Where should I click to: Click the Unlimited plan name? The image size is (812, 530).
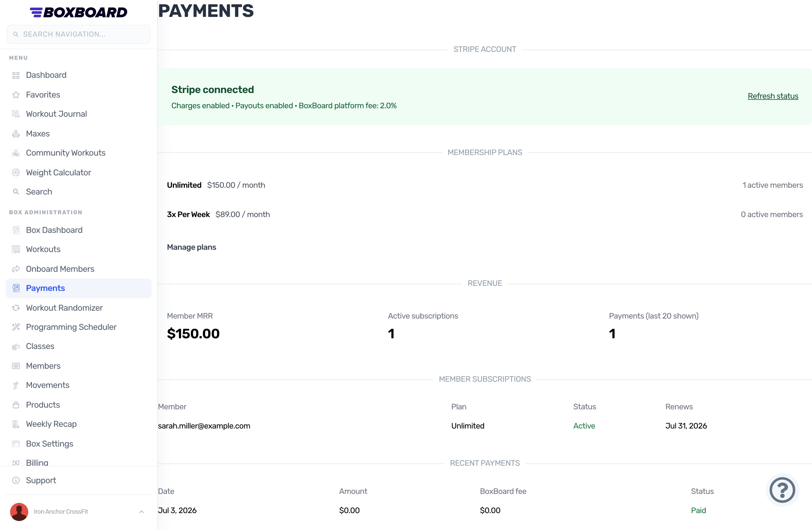(184, 185)
